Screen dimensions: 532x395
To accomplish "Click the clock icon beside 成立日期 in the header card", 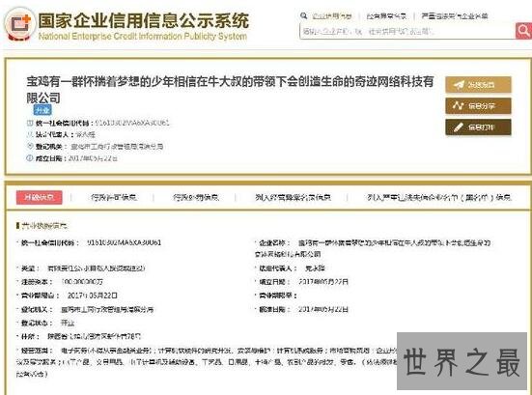I will tap(30, 157).
